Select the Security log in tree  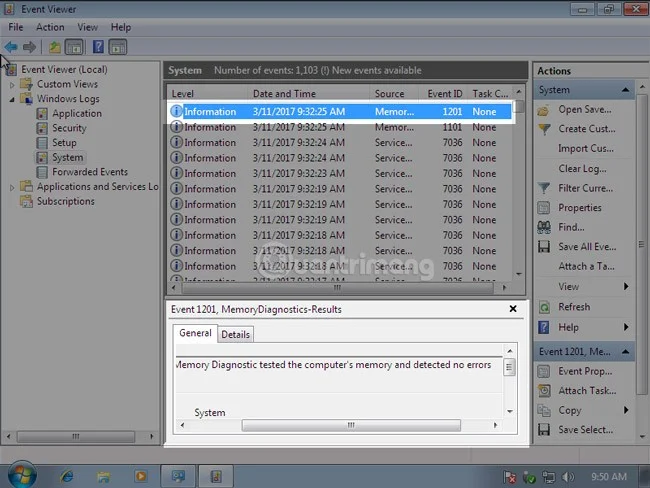click(x=69, y=128)
